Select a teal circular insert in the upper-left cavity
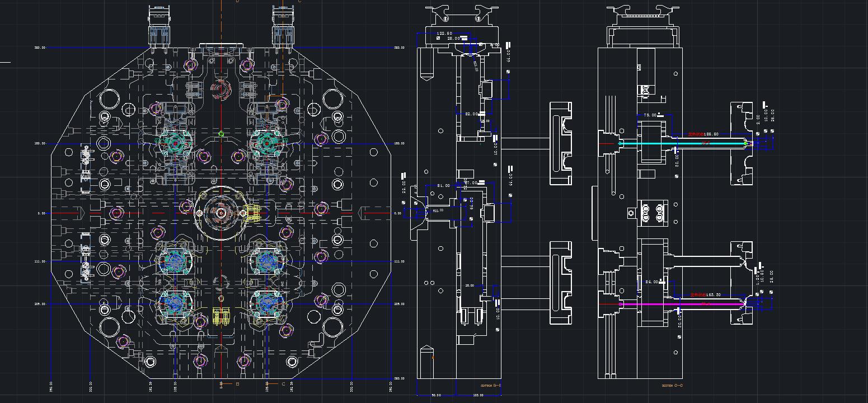 175,143
